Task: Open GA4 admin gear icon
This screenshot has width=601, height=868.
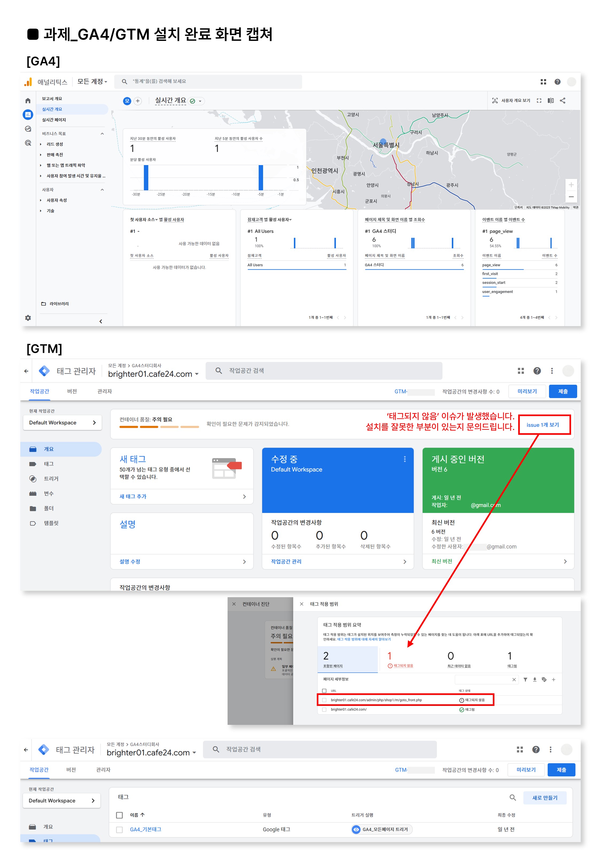Action: point(28,318)
